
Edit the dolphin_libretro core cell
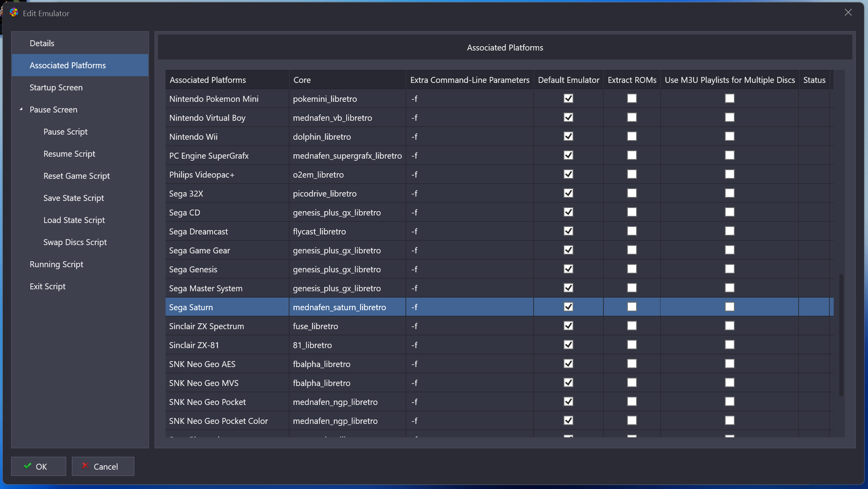coord(347,137)
